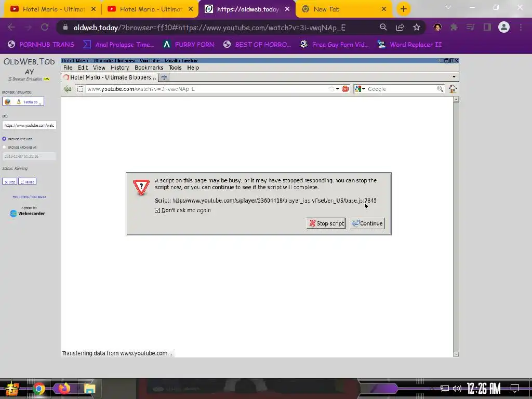Toggle the "Don't ask me again" checkbox
This screenshot has width=532, height=399.
point(157,210)
